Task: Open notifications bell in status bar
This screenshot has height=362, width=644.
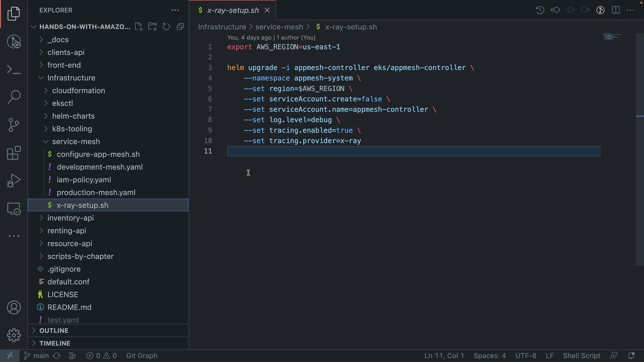Action: click(x=631, y=356)
